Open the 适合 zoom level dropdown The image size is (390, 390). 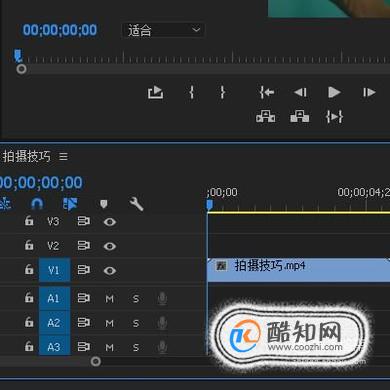[x=163, y=30]
